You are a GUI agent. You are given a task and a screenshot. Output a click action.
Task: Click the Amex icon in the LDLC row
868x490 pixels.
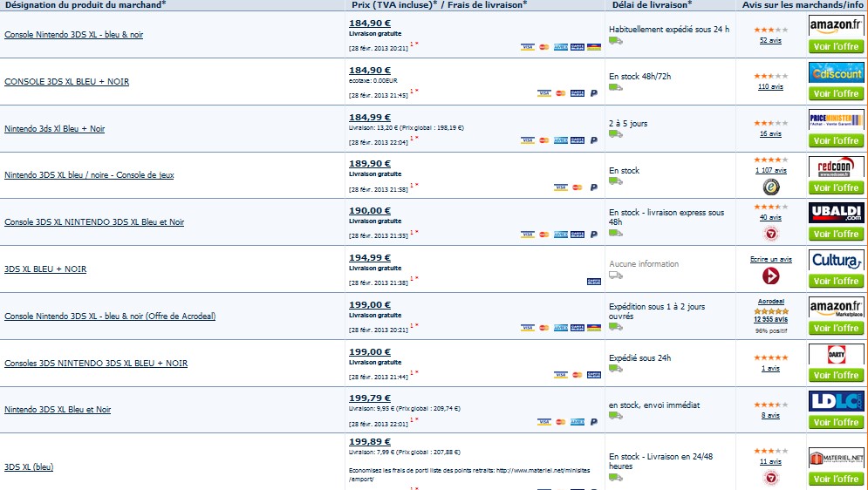pos(578,422)
